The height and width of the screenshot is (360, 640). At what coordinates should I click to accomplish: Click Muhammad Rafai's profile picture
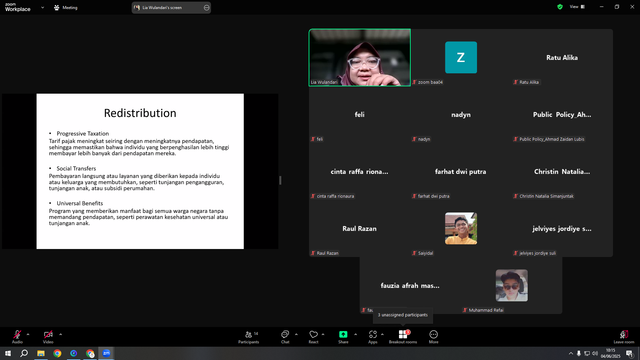(x=511, y=285)
